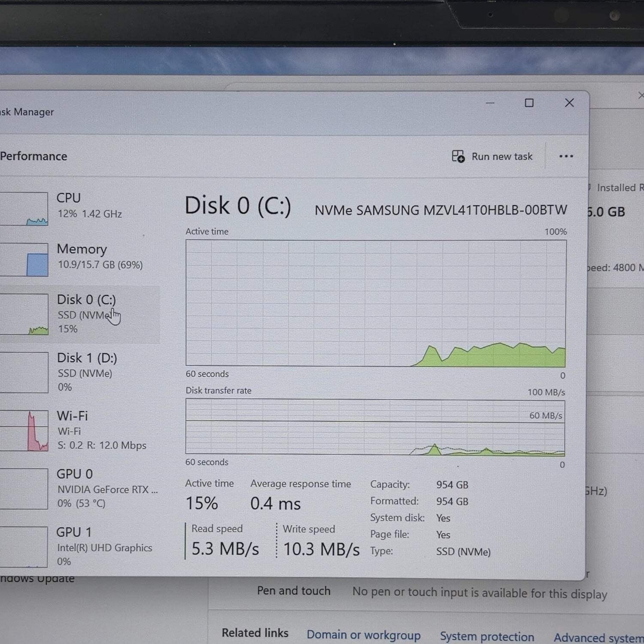Open GPU 1 Intel UHD Graphics entry
Screen dimensions: 644x644
[x=80, y=547]
